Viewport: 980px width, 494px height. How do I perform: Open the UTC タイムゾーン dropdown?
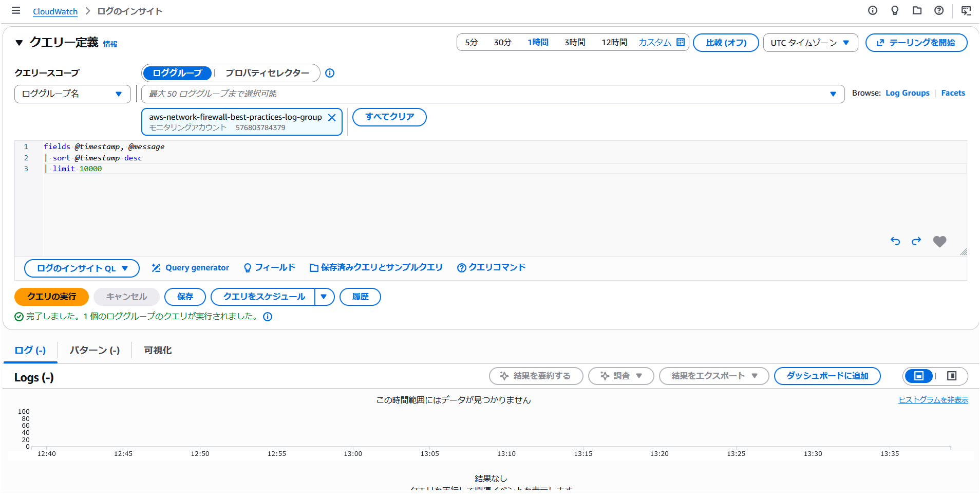(810, 43)
